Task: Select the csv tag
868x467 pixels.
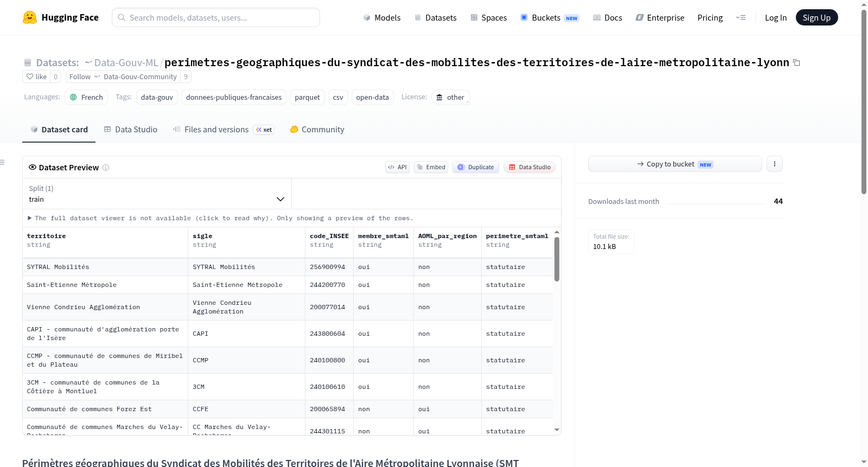Action: click(x=338, y=97)
